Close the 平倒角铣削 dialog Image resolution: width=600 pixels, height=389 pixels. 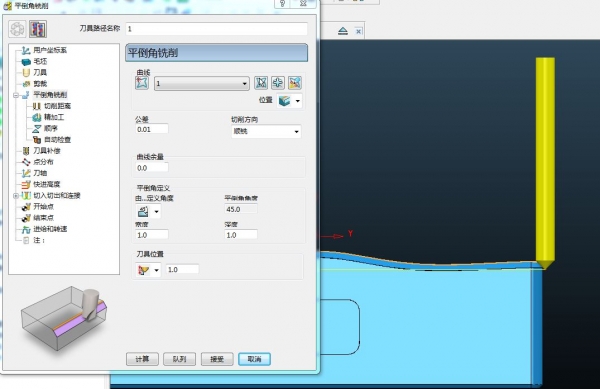pos(303,4)
